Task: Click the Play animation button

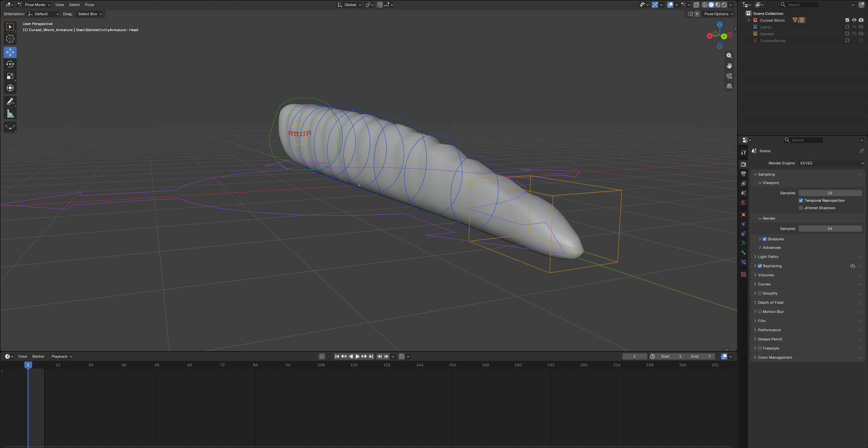Action: click(357, 356)
